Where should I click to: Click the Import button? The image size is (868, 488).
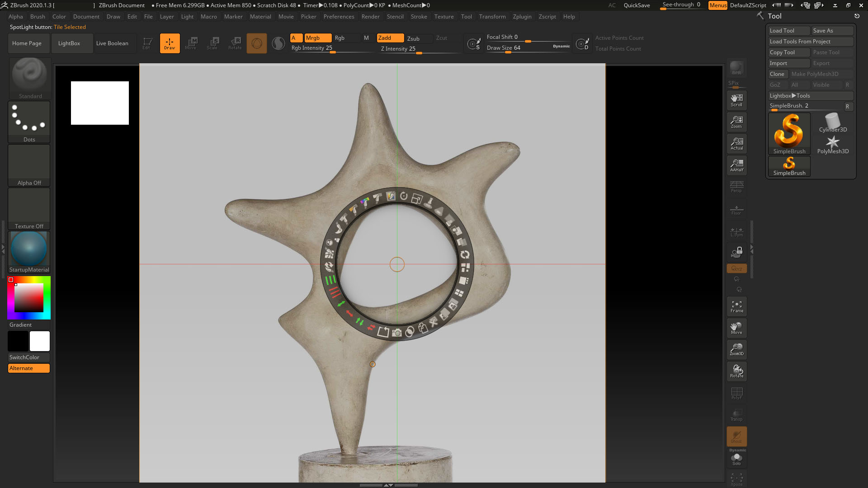point(789,63)
